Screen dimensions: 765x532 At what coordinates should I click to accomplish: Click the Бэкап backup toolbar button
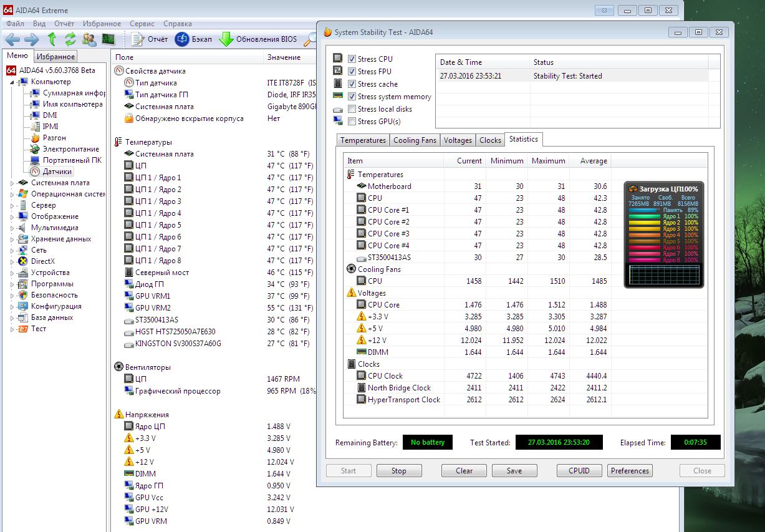(x=194, y=39)
